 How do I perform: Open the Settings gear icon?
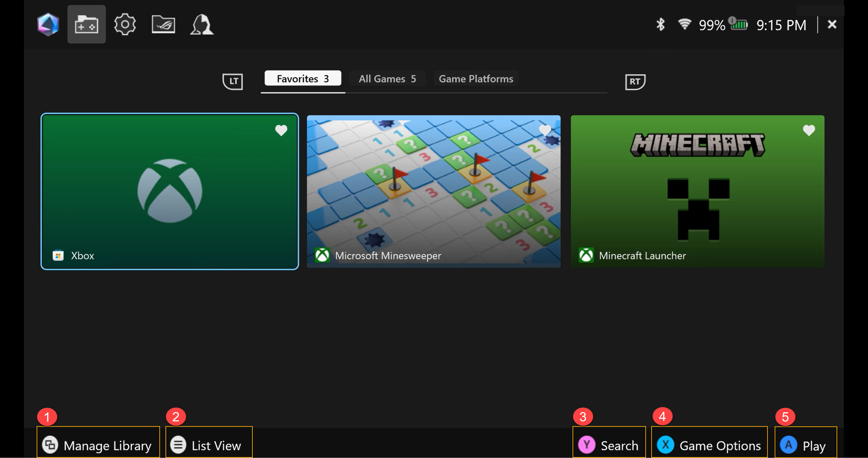click(x=125, y=24)
